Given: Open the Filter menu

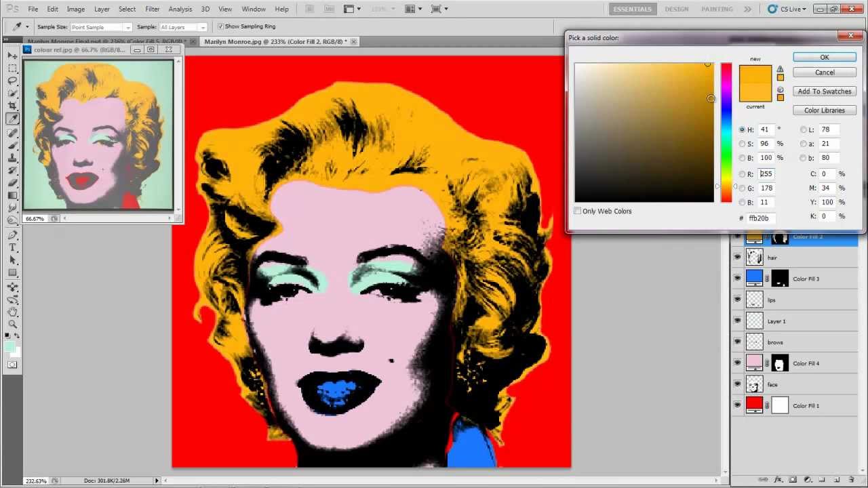Looking at the screenshot, I should 153,9.
